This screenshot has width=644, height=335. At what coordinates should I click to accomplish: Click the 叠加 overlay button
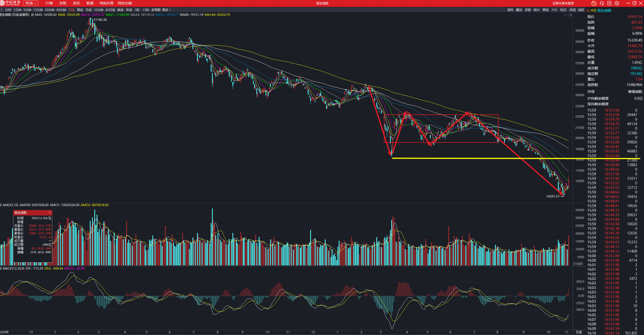[x=519, y=10]
